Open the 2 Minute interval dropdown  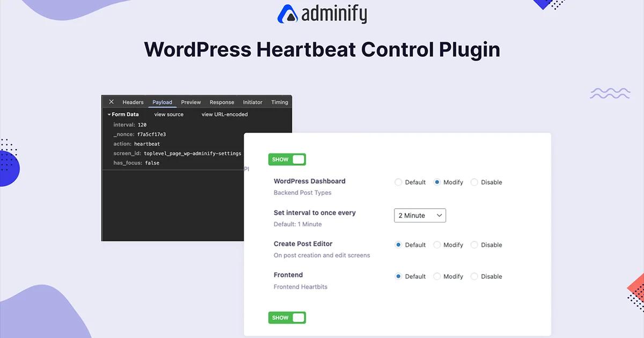pyautogui.click(x=420, y=216)
